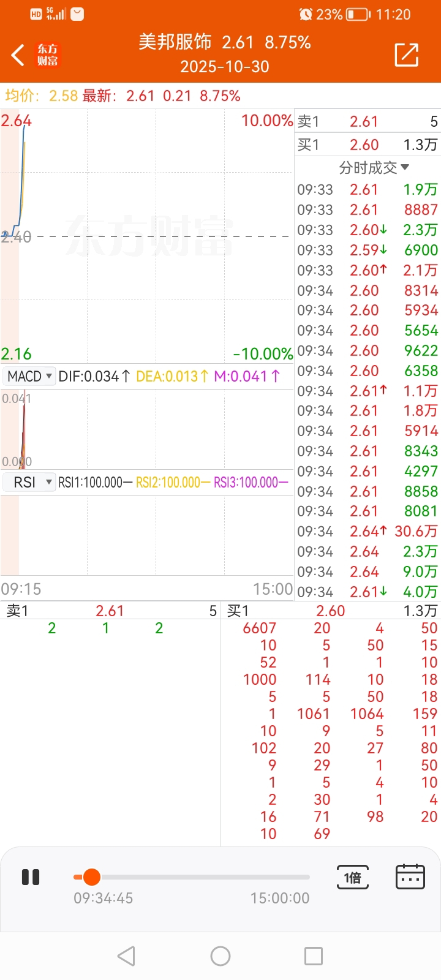The width and height of the screenshot is (441, 980).
Task: Select trade row 2.60↑ 2.1万
Action: pos(367,270)
